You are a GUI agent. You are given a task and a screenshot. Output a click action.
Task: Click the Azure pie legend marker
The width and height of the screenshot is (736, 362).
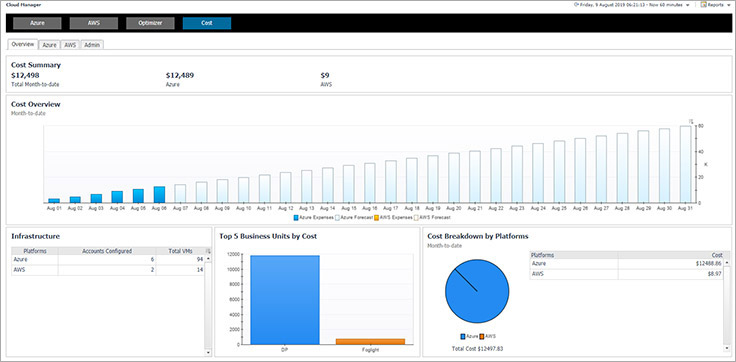463,336
